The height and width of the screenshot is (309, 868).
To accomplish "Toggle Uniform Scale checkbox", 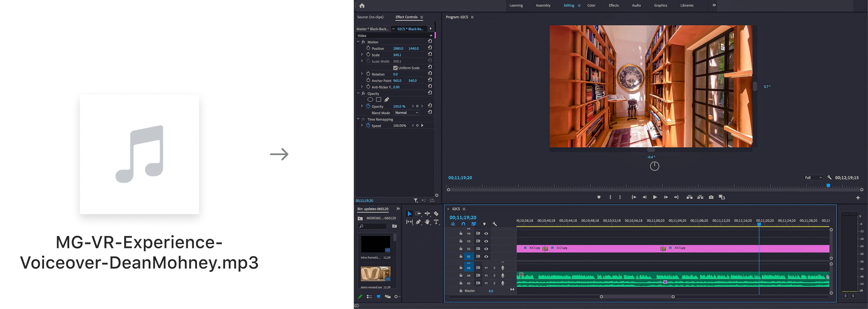I will coord(396,68).
